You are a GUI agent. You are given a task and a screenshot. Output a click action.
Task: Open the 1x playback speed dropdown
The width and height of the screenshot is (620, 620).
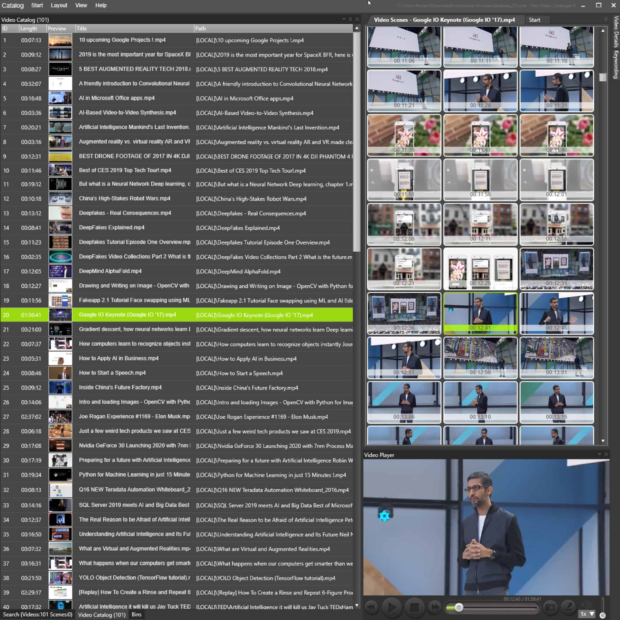(587, 614)
